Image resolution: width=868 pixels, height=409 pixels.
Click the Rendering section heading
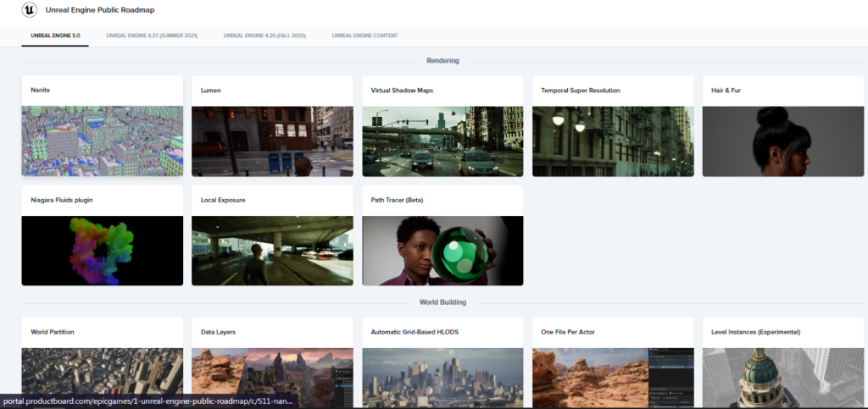click(442, 61)
